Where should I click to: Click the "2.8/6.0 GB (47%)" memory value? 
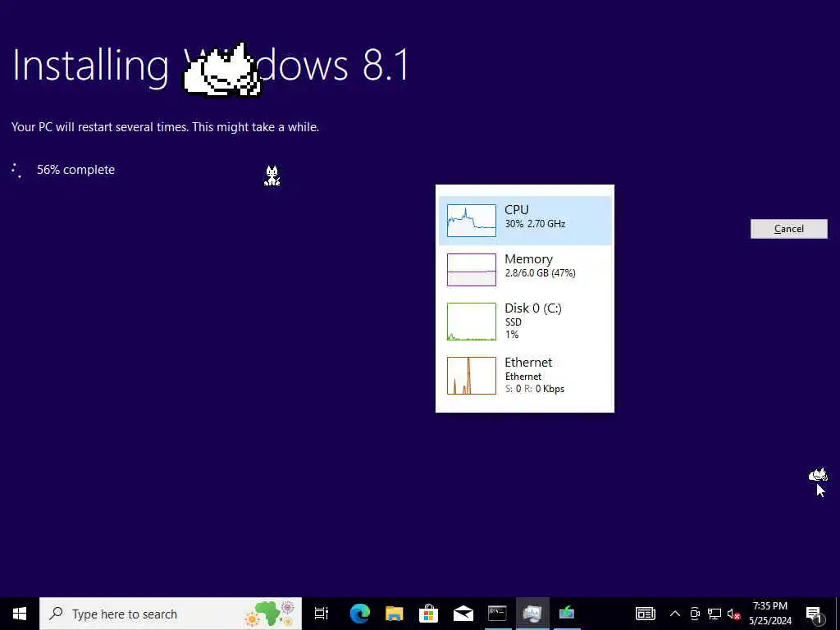[x=540, y=272]
